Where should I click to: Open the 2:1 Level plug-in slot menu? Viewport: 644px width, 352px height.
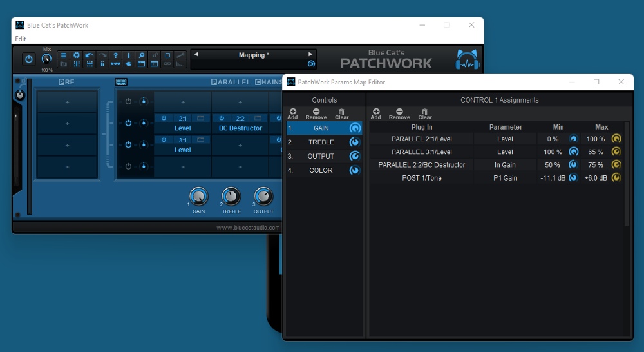tap(183, 128)
